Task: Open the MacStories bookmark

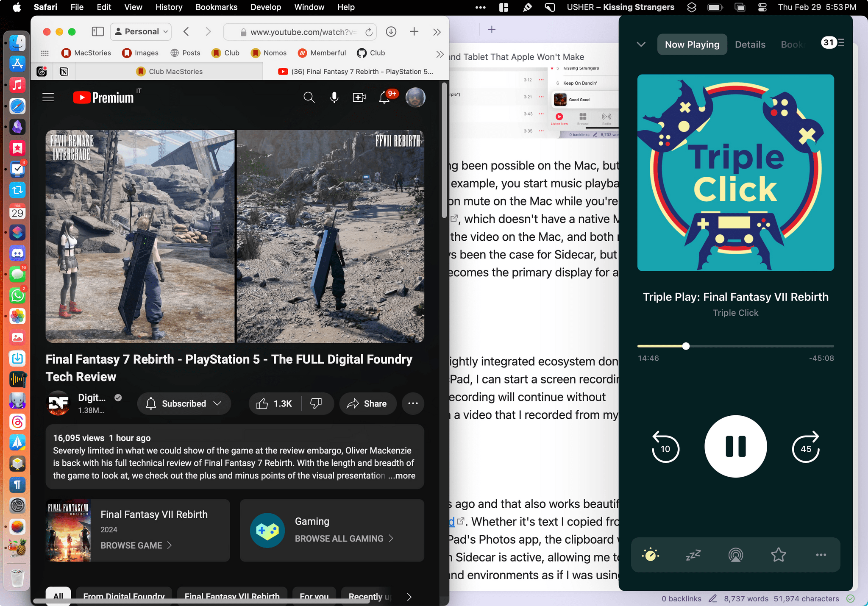Action: point(86,53)
